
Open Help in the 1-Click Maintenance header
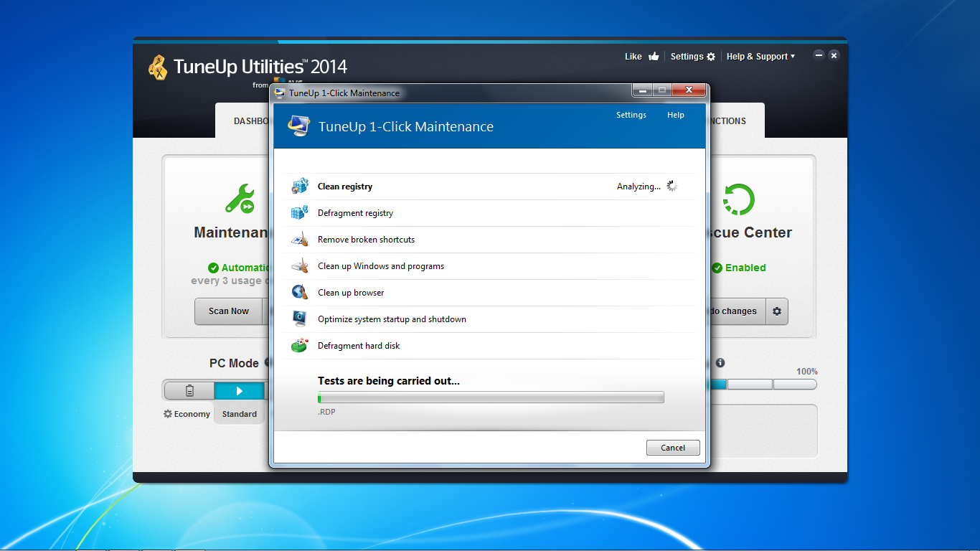676,115
